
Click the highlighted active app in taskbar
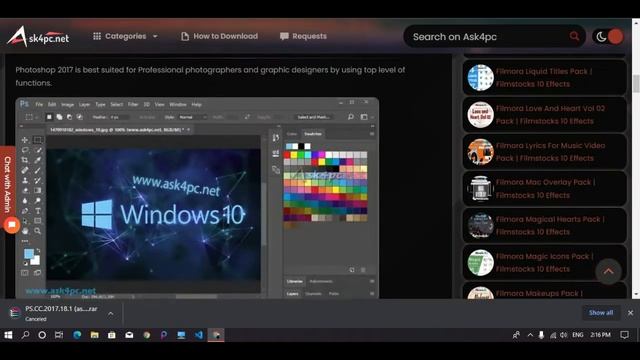216,335
